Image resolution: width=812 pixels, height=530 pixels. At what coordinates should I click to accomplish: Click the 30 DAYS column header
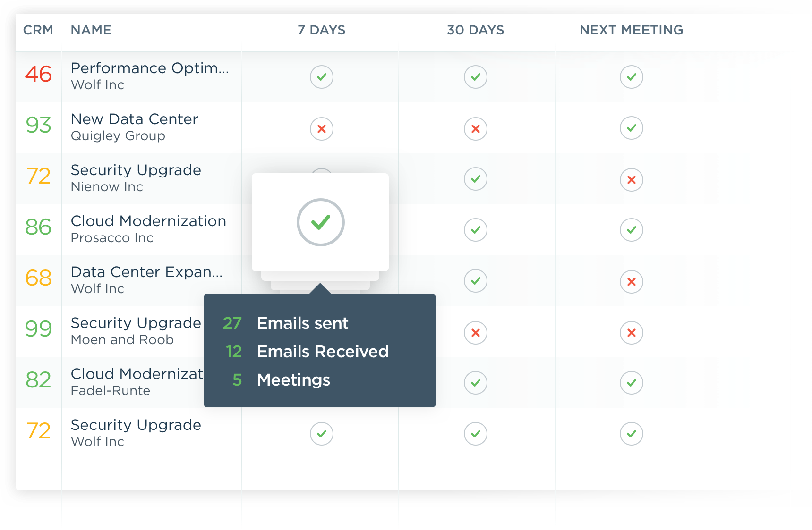475,30
